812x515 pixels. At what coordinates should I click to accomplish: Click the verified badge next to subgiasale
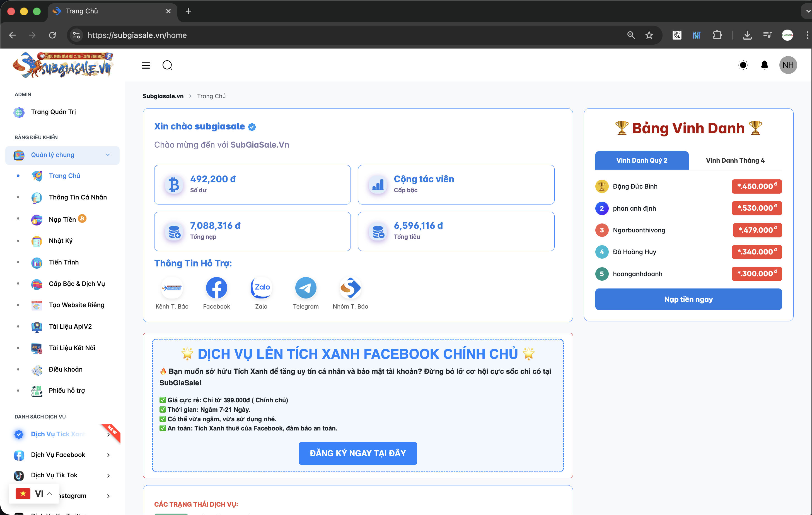[252, 127]
